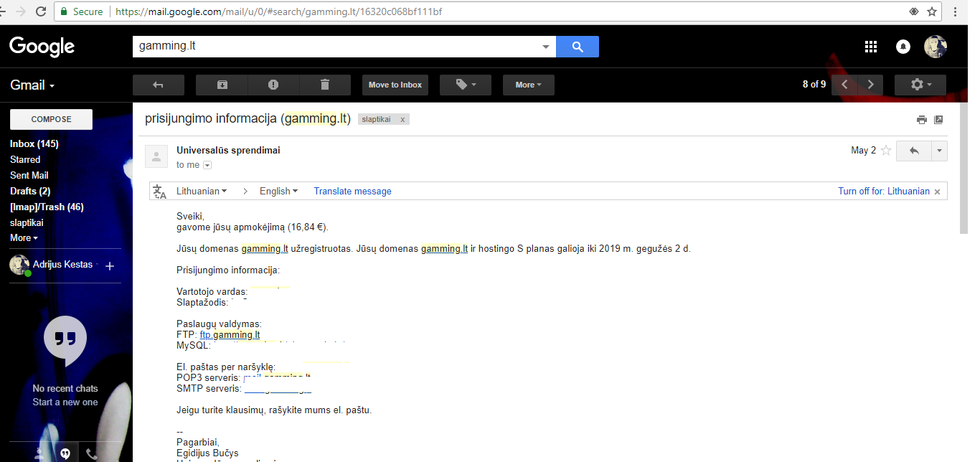Bookmark the page with star icon

932,11
